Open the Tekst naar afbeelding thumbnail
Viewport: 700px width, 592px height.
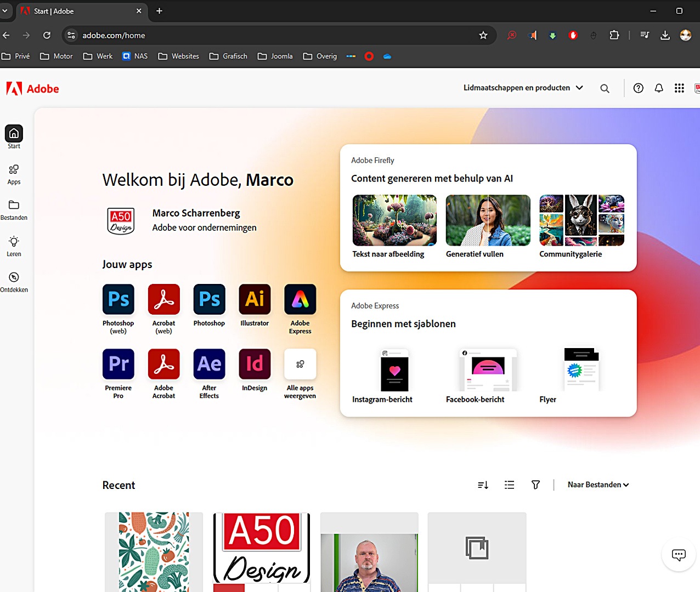(x=394, y=220)
